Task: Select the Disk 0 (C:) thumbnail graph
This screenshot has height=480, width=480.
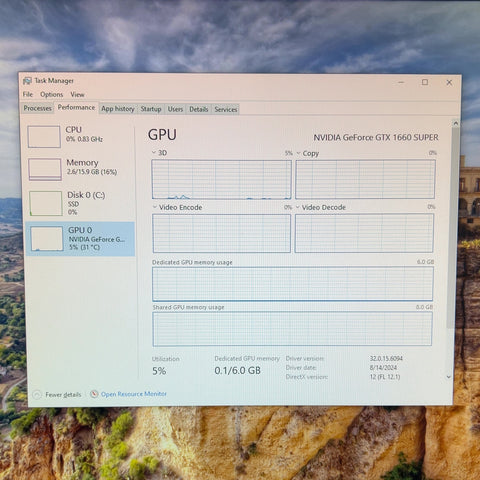Action: pyautogui.click(x=46, y=203)
